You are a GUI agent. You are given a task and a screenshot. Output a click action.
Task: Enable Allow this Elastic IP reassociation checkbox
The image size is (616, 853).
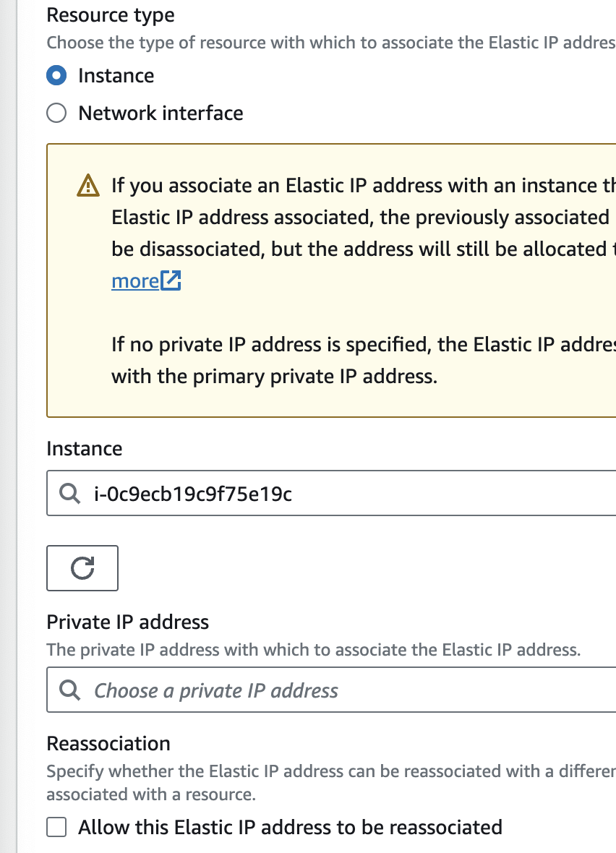pos(56,827)
